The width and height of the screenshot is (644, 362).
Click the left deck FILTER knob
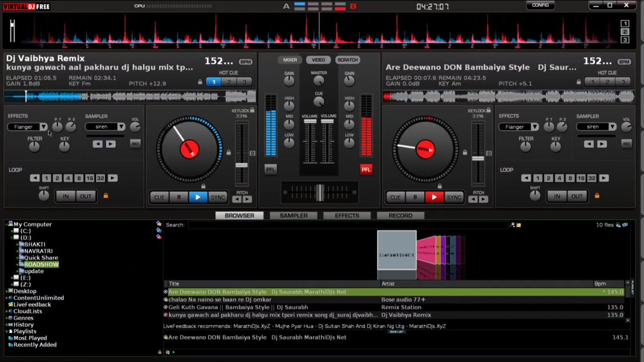(x=34, y=147)
